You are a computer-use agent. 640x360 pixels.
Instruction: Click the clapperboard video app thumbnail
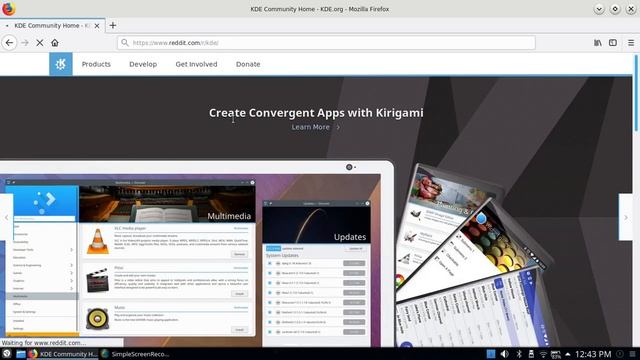coord(98,280)
